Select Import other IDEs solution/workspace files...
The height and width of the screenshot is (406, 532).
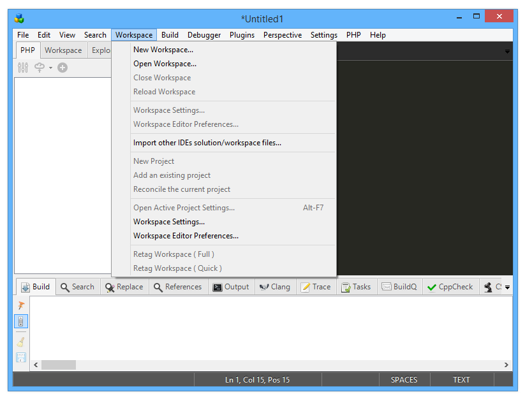[x=207, y=143]
